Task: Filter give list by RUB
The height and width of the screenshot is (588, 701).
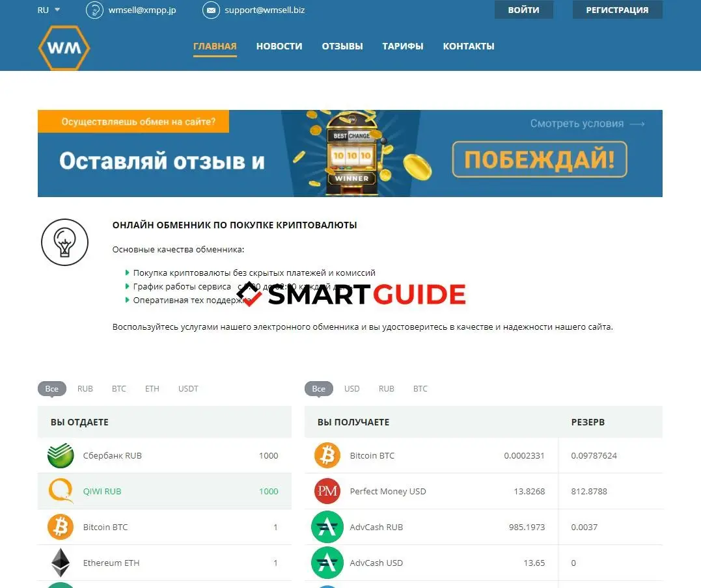Action: [x=85, y=389]
